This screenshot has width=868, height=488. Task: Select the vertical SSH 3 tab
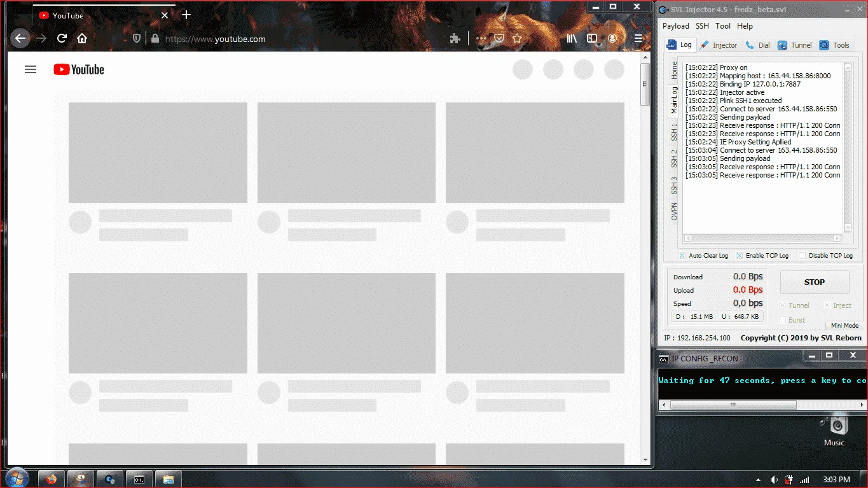pyautogui.click(x=675, y=185)
